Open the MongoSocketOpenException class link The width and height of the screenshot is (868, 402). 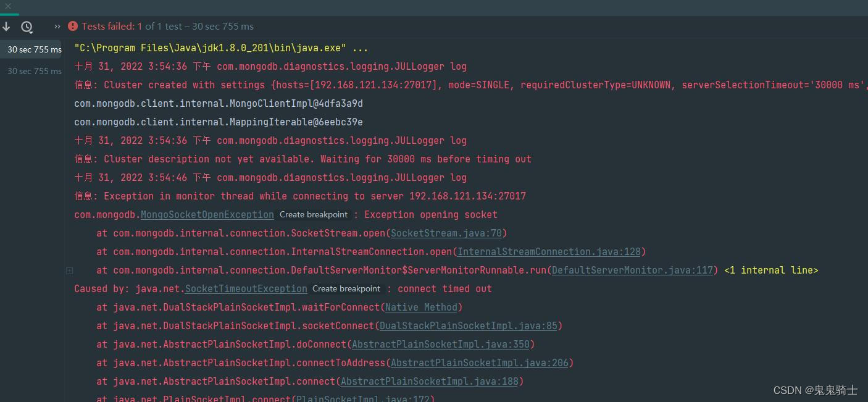[x=207, y=215]
